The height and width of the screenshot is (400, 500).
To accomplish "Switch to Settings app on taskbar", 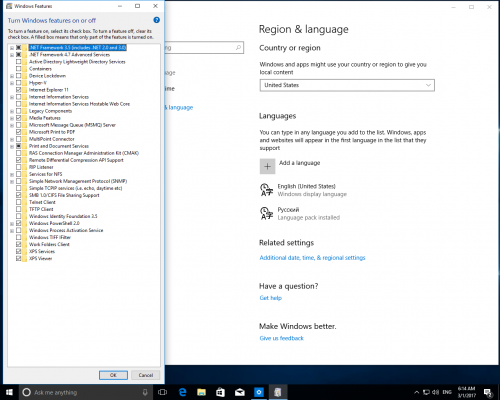I will (x=259, y=392).
